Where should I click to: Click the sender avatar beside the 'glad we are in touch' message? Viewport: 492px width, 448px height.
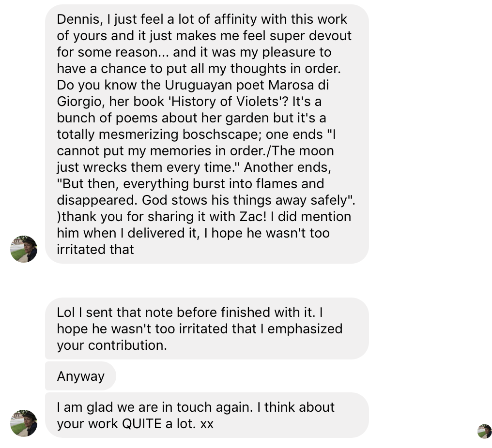24,423
